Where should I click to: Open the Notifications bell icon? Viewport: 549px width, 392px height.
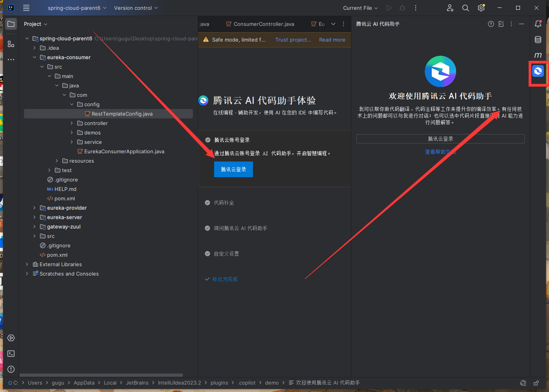(x=538, y=24)
